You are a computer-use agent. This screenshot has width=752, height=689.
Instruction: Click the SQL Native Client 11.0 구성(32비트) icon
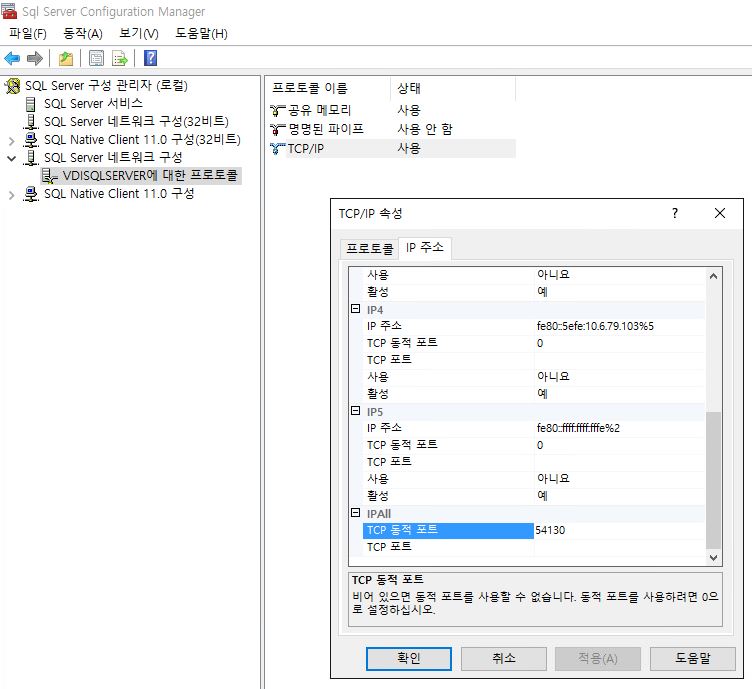pyautogui.click(x=31, y=140)
